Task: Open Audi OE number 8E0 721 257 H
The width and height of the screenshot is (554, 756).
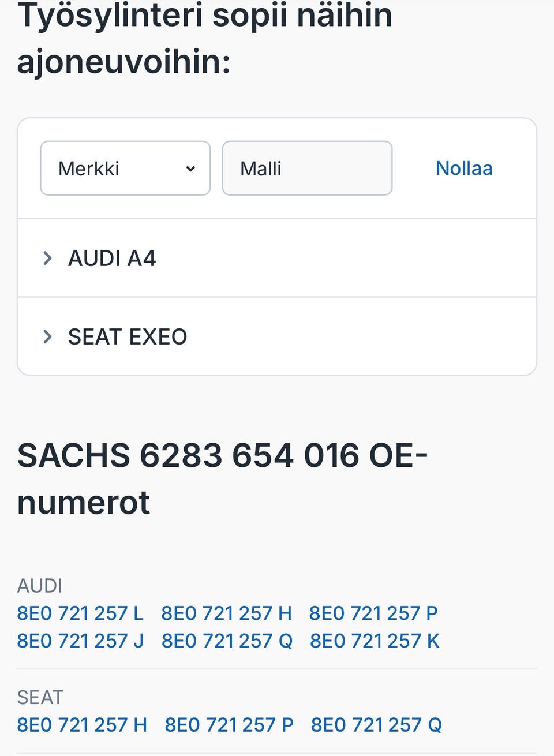Action: coord(226,613)
